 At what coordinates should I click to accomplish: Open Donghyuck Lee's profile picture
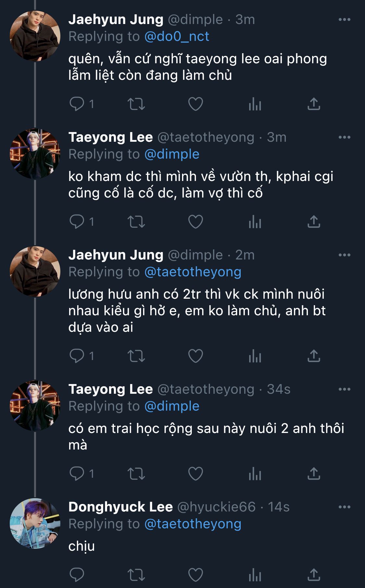pyautogui.click(x=35, y=523)
